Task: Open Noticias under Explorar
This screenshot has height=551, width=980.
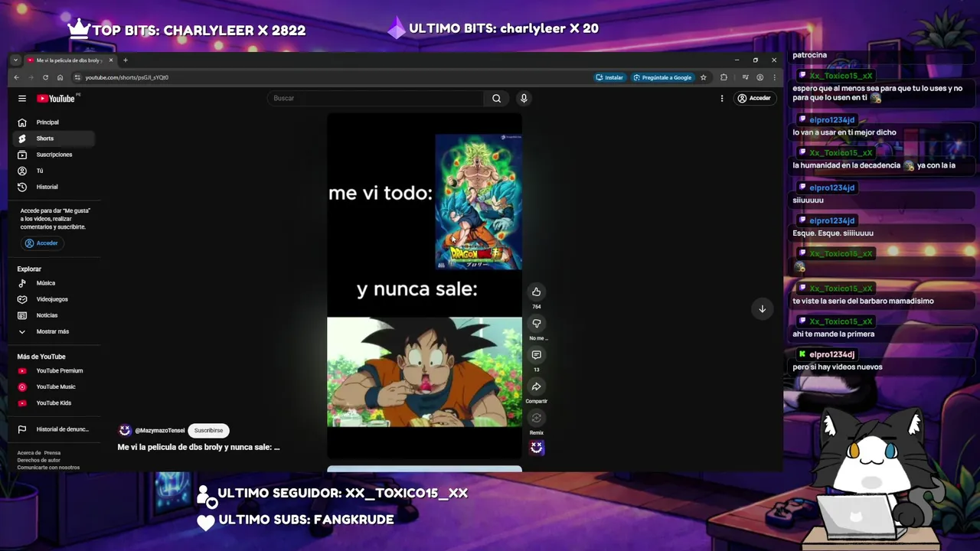Action: pyautogui.click(x=54, y=315)
